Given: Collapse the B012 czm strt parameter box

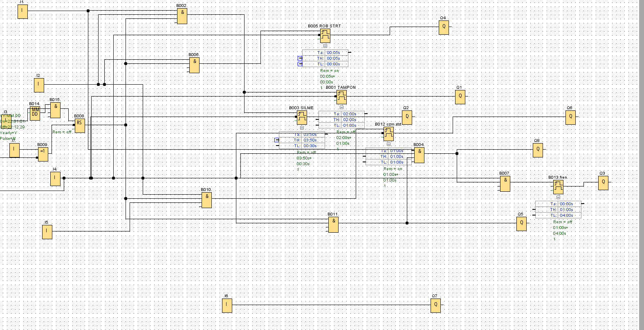Looking at the screenshot, I should [x=388, y=144].
